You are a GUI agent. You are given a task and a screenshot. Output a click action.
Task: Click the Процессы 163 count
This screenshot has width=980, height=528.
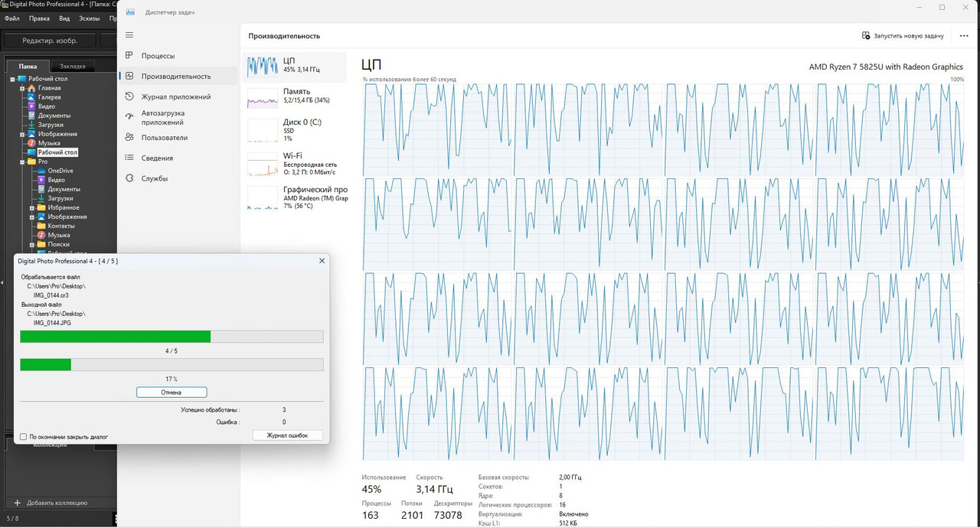point(370,515)
